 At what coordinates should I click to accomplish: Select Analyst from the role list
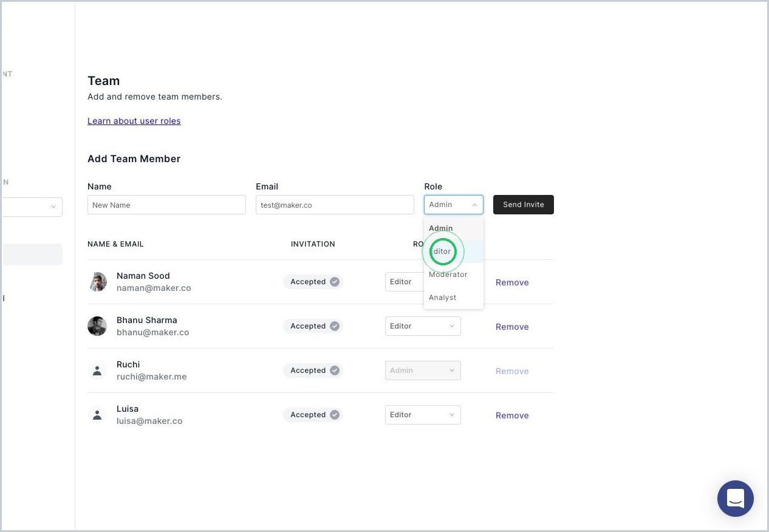click(454, 298)
